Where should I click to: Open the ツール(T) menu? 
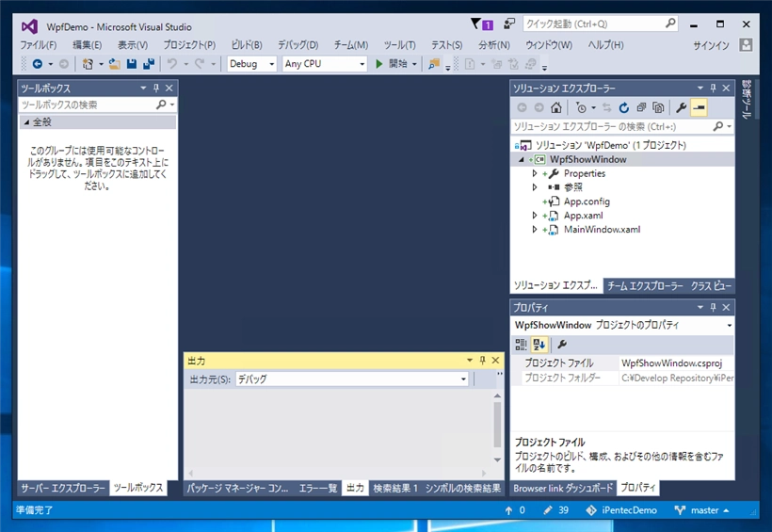pos(400,45)
